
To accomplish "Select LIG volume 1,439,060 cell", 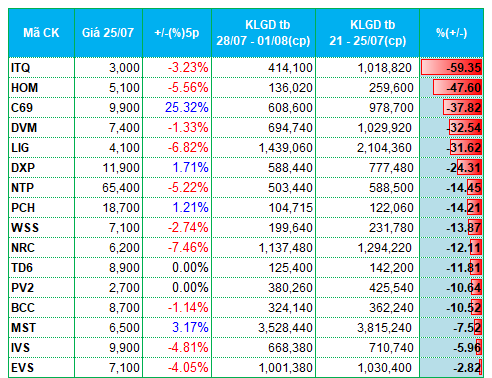I will 263,148.
